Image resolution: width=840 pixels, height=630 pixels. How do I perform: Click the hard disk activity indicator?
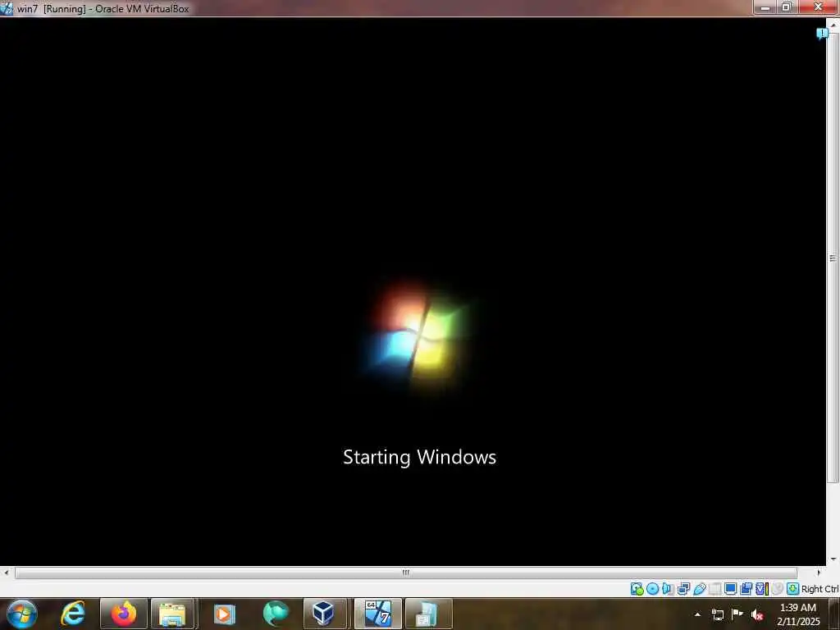tap(637, 589)
